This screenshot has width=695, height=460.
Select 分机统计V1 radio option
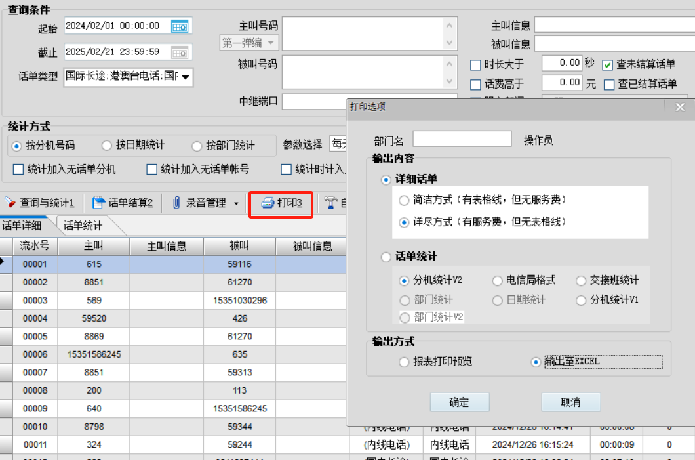[581, 301]
